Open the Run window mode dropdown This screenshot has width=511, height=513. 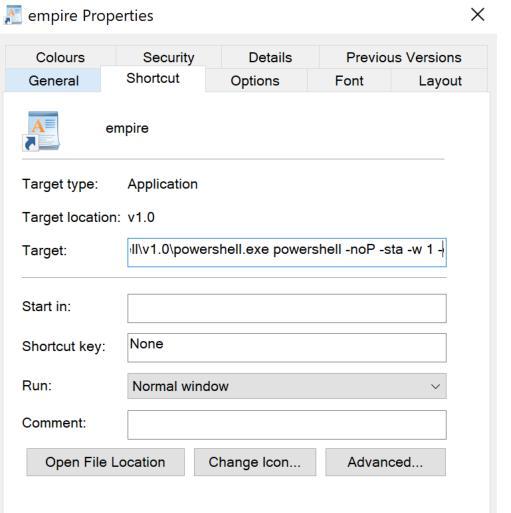pyautogui.click(x=287, y=386)
